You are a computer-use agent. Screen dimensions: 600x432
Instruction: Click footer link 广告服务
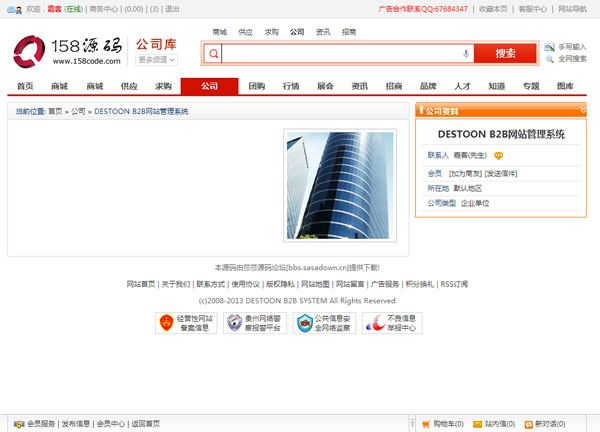[385, 284]
